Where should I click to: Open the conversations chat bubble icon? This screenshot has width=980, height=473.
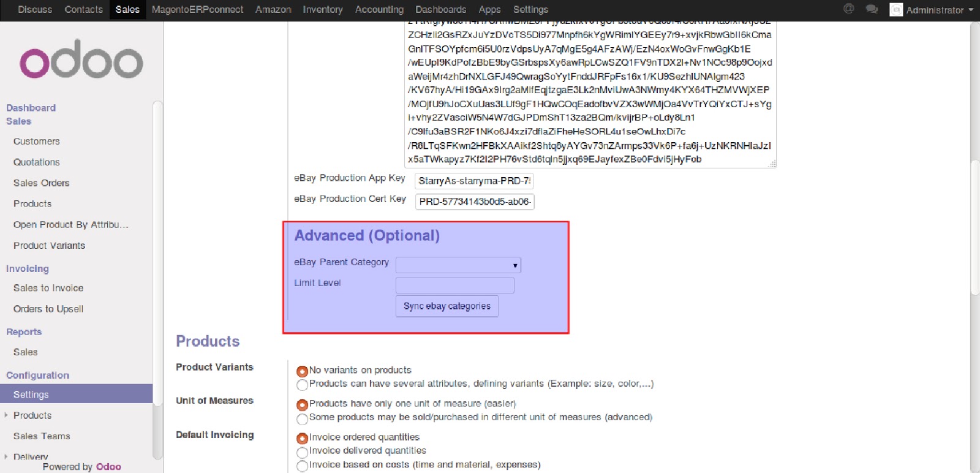872,9
